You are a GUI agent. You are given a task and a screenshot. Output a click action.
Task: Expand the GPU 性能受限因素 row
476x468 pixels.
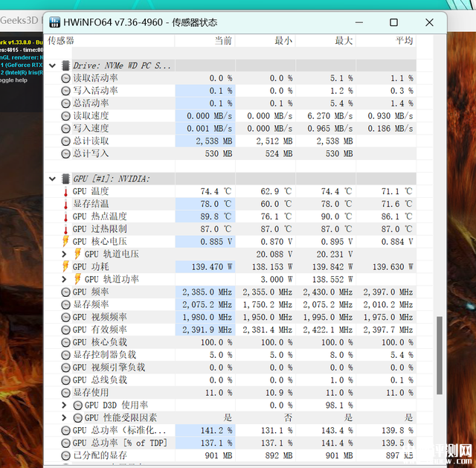[x=64, y=417]
